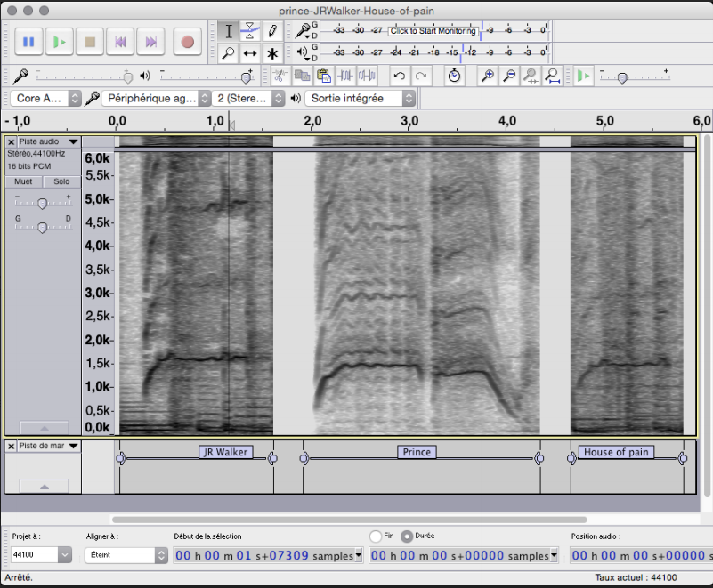The width and height of the screenshot is (713, 588).
Task: Click the Pause button
Action: coord(28,42)
